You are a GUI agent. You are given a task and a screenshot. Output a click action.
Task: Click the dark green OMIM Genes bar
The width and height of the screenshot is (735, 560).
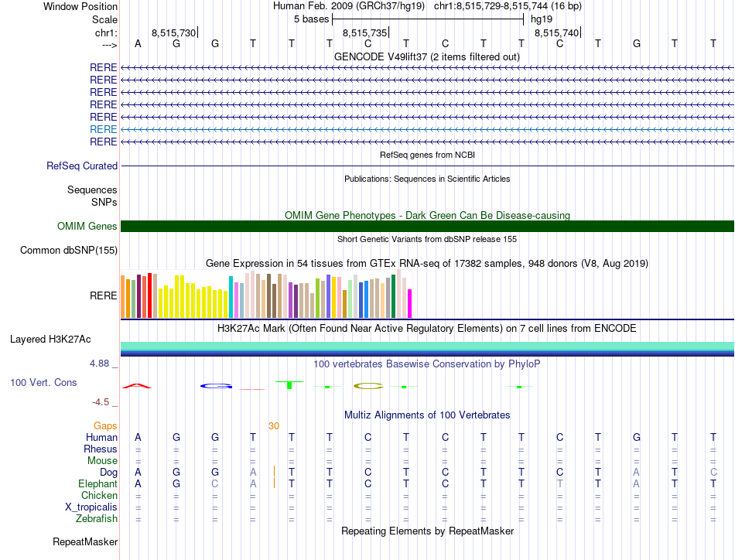(x=427, y=227)
